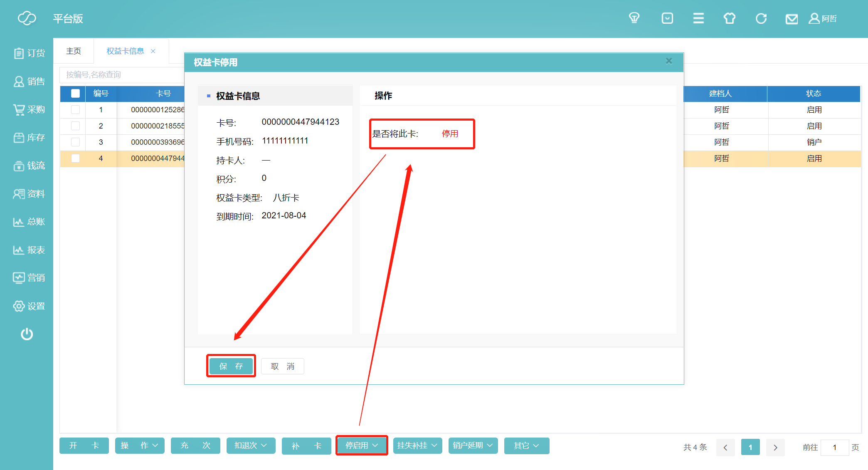
Task: Expand the 挂失补挂 dropdown button
Action: [x=417, y=445]
